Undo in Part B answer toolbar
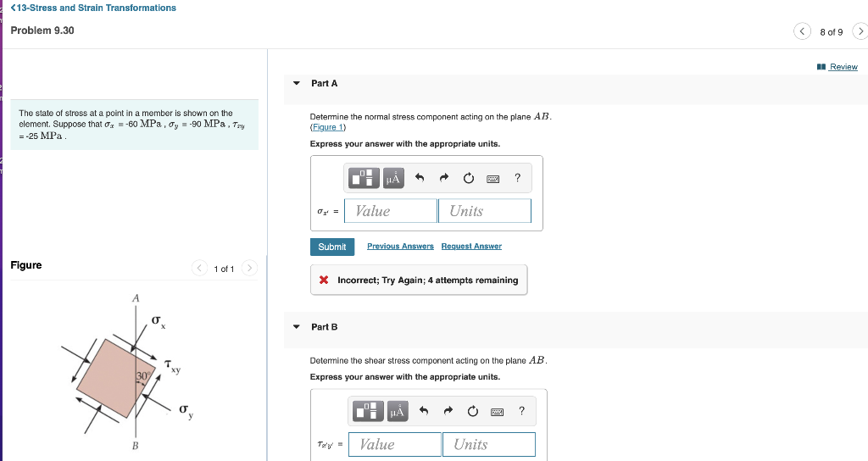 [424, 411]
